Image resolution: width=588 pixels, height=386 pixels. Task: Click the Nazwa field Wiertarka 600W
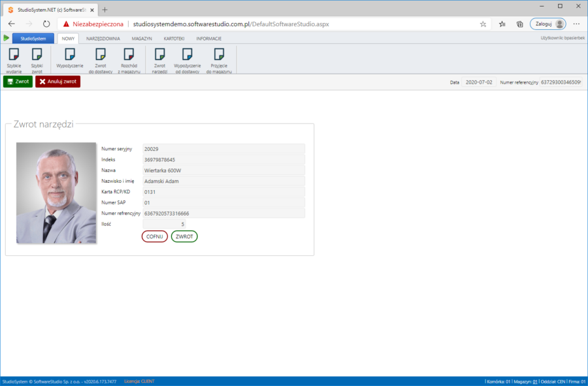[x=224, y=170]
